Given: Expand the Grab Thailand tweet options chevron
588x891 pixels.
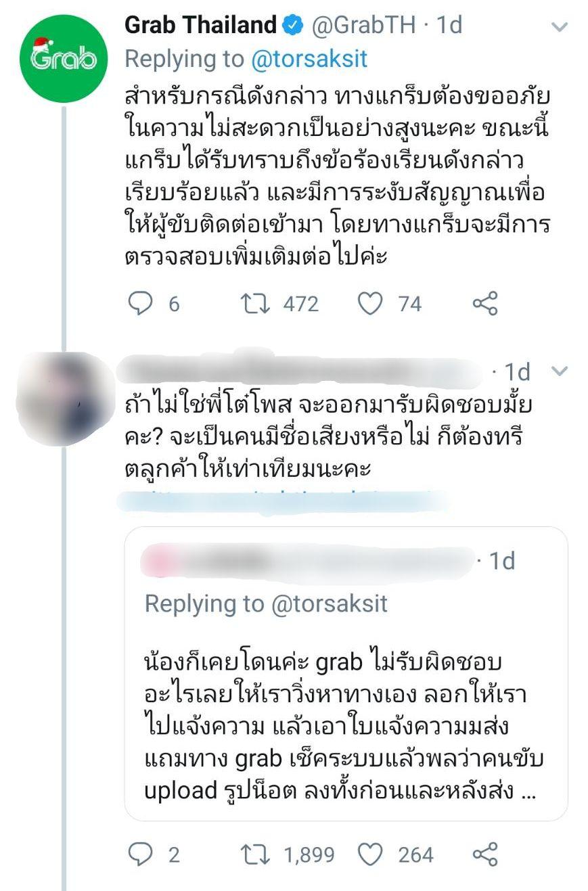Looking at the screenshot, I should (559, 27).
